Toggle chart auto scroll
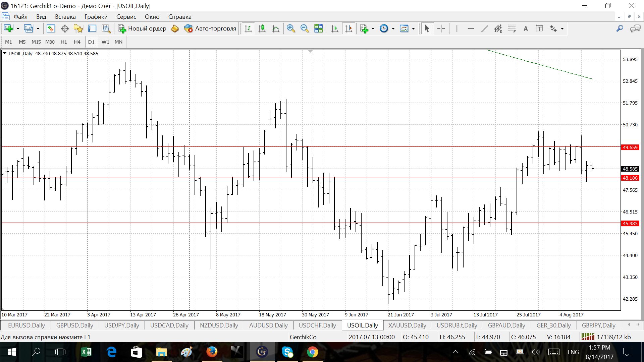644x362 pixels. pos(334,28)
